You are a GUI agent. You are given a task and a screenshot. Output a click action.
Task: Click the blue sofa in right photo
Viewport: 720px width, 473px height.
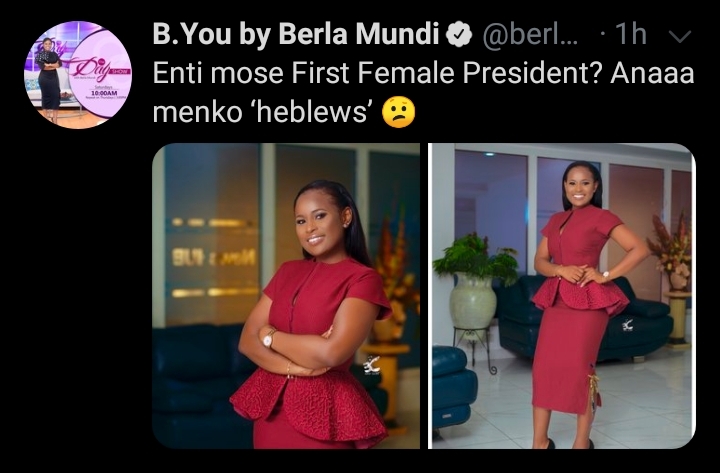click(583, 319)
